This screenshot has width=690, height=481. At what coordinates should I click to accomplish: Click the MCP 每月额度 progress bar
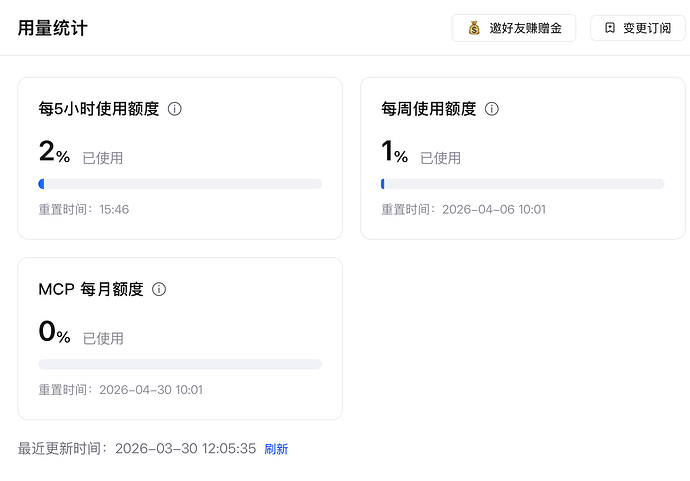180,364
